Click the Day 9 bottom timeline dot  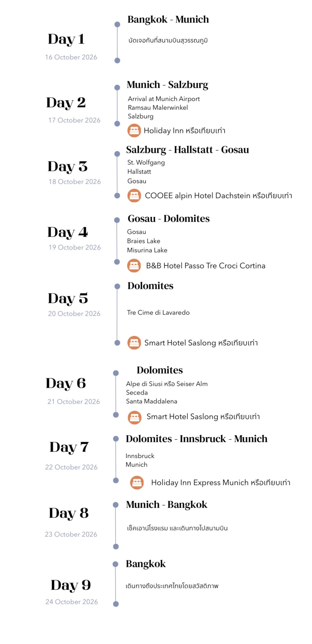[x=116, y=604]
